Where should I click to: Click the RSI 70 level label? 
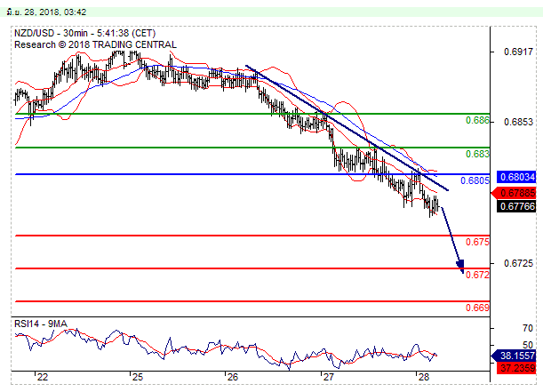527,328
